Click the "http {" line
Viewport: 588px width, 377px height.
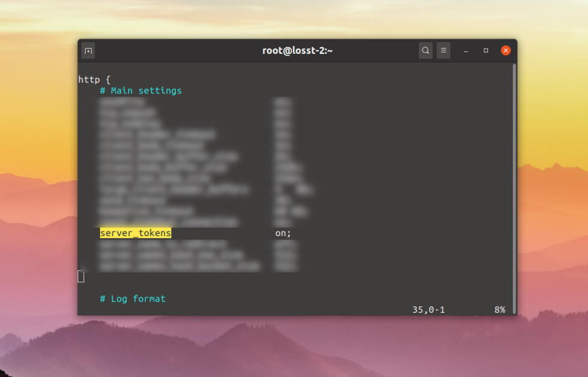[x=94, y=80]
